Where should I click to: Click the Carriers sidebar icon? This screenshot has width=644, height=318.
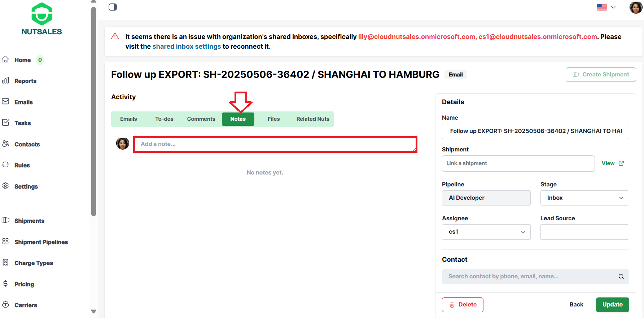point(5,305)
